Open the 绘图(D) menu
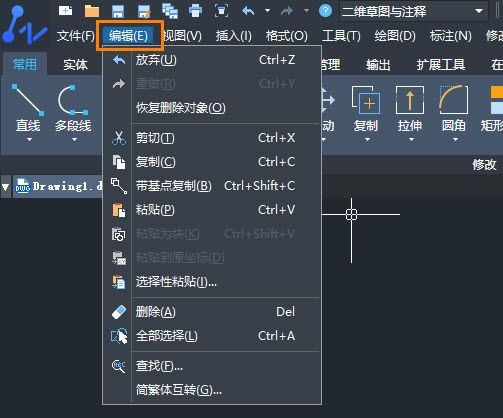The width and height of the screenshot is (503, 418). coord(395,35)
